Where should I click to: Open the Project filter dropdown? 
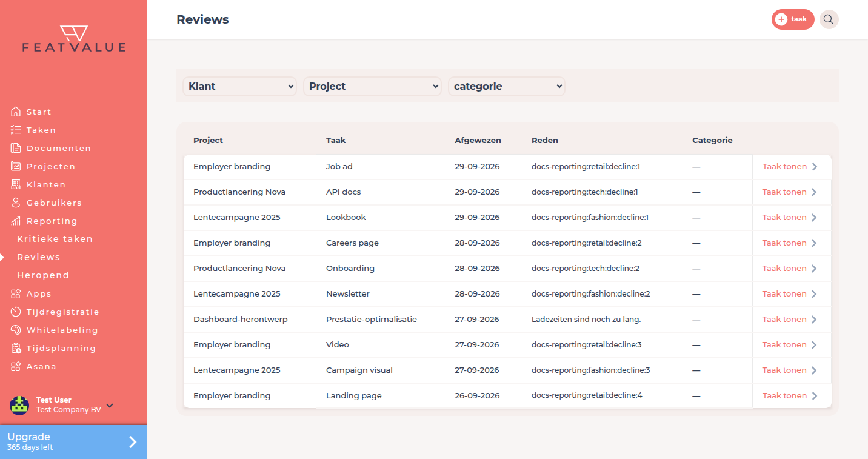click(372, 86)
